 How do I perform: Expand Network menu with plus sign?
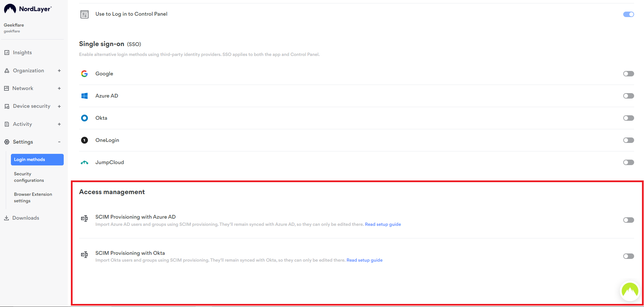[59, 88]
